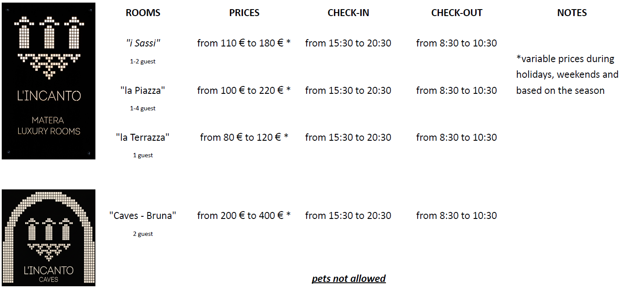Image resolution: width=644 pixels, height=288 pixels.
Task: Click the NOTES column header
Action: 572,13
